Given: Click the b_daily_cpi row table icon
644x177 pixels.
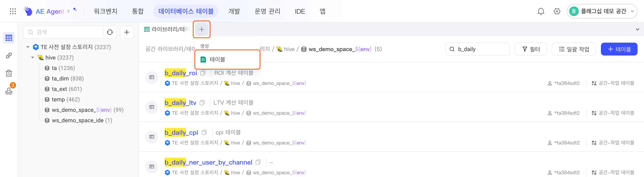Looking at the screenshot, I should (152, 137).
